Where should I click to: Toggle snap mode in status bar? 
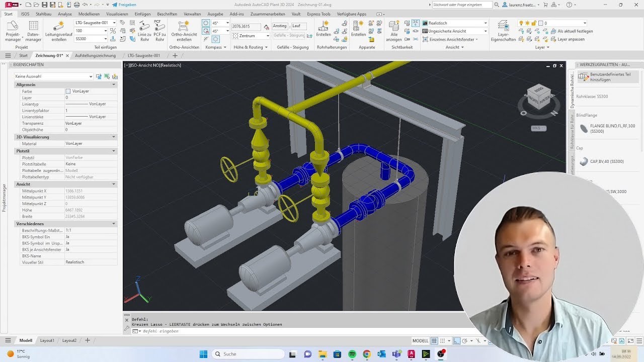(442, 341)
